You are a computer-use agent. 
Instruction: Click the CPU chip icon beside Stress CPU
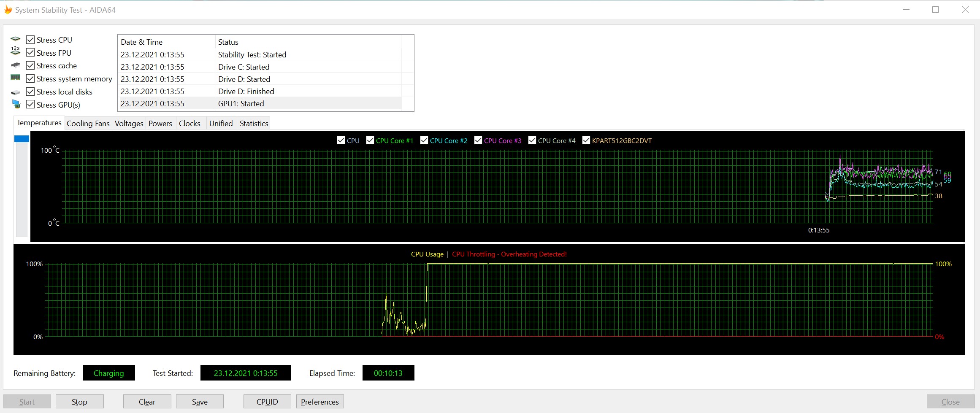tap(16, 39)
